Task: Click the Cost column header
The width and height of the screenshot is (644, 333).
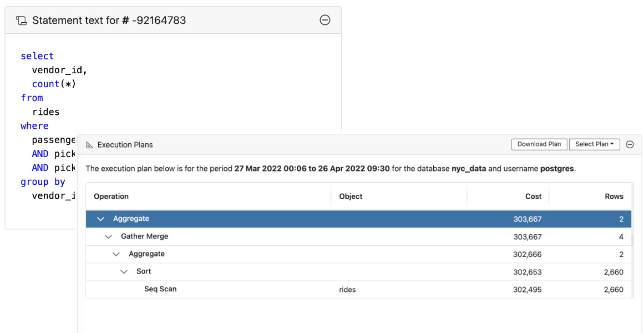Action: coord(534,196)
